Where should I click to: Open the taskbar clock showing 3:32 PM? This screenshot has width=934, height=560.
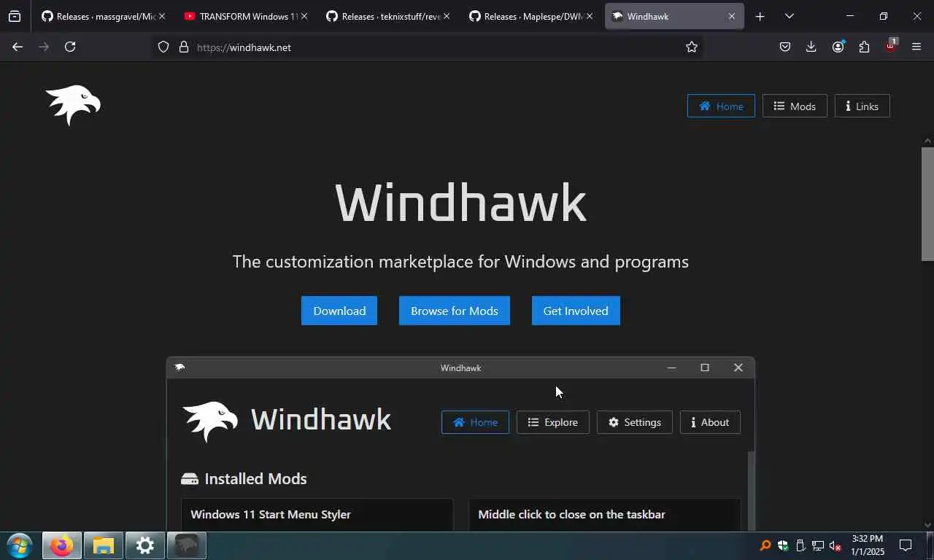pyautogui.click(x=867, y=545)
